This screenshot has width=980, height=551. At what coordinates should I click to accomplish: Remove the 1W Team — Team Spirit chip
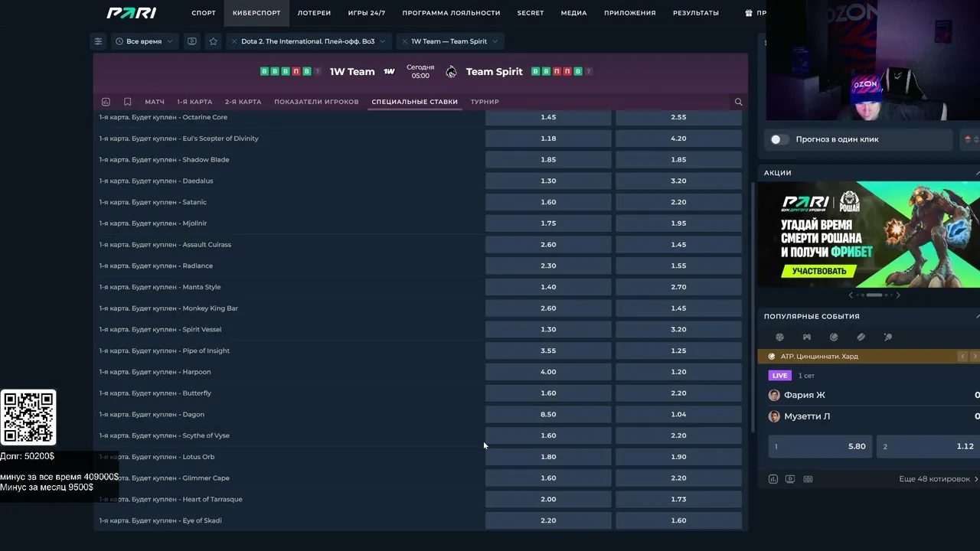403,41
